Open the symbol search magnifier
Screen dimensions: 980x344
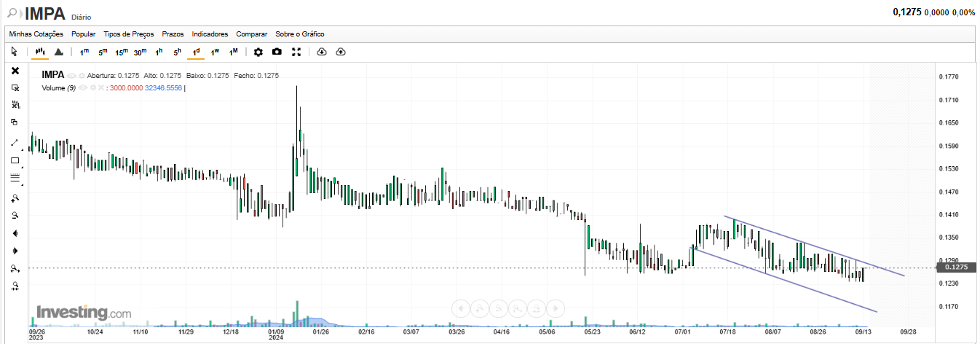coord(12,12)
